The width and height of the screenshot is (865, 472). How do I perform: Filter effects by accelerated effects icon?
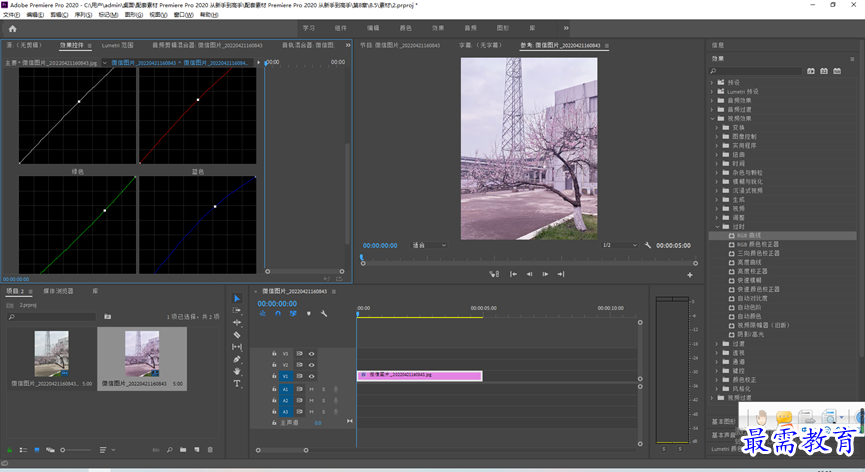(x=811, y=71)
